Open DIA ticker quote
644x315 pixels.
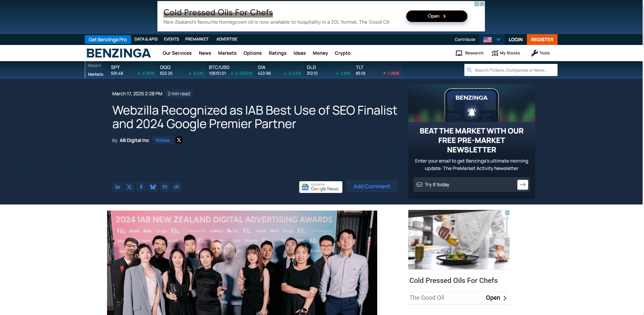point(279,70)
